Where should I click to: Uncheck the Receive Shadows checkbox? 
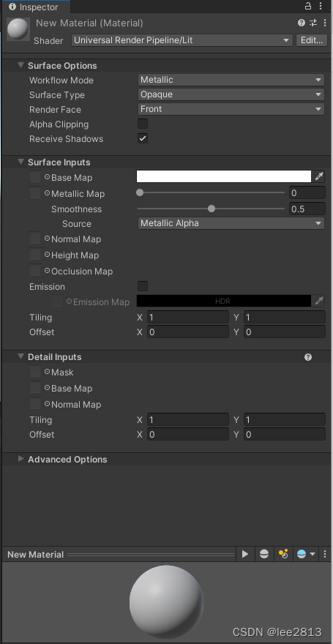143,138
